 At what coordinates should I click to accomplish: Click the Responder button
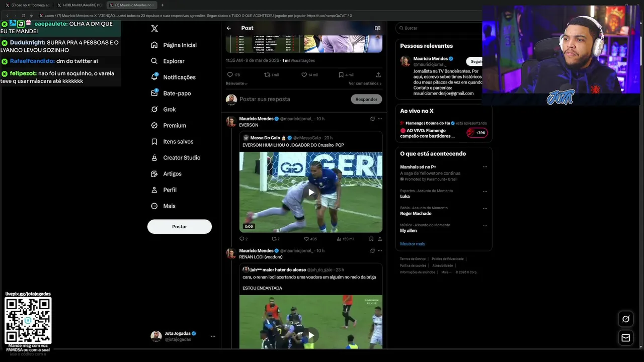366,99
